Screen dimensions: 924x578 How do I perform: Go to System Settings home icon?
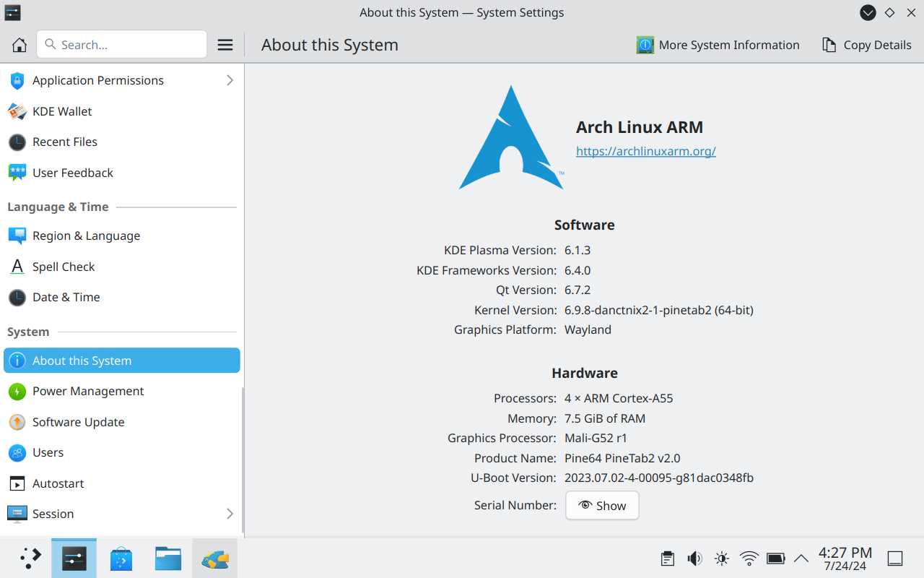19,45
